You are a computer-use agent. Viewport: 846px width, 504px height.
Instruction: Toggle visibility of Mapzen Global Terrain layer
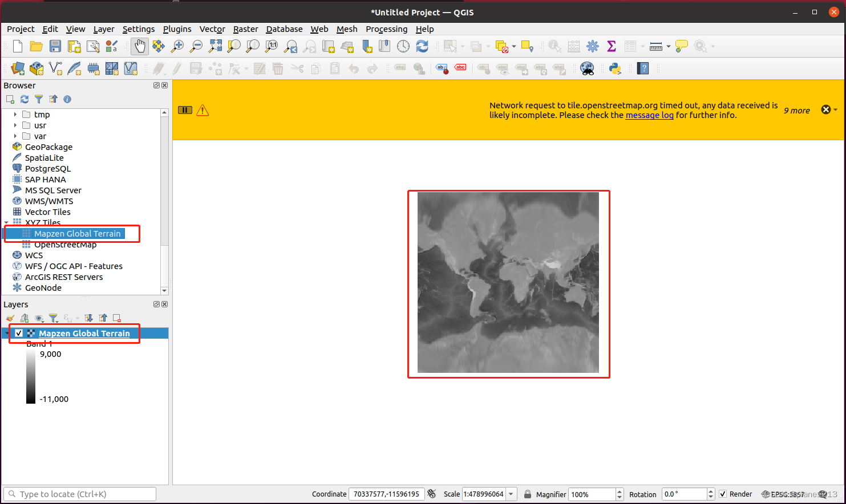[x=19, y=333]
